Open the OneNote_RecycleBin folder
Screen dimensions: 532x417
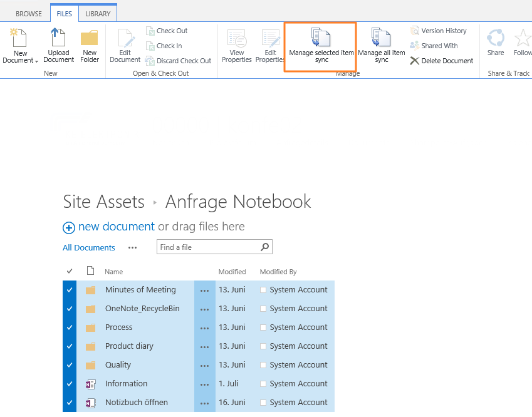point(142,309)
